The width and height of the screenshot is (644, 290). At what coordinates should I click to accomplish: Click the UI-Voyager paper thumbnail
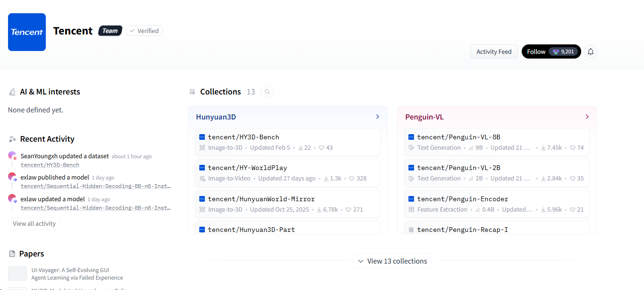click(17, 273)
